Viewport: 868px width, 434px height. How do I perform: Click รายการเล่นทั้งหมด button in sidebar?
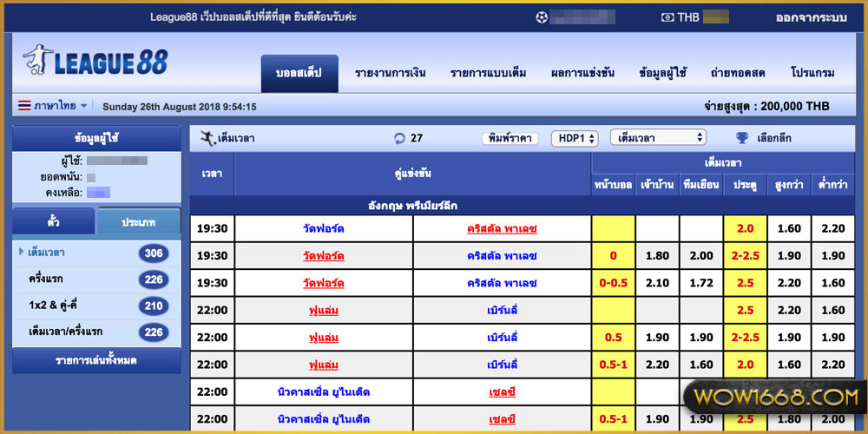(x=95, y=360)
